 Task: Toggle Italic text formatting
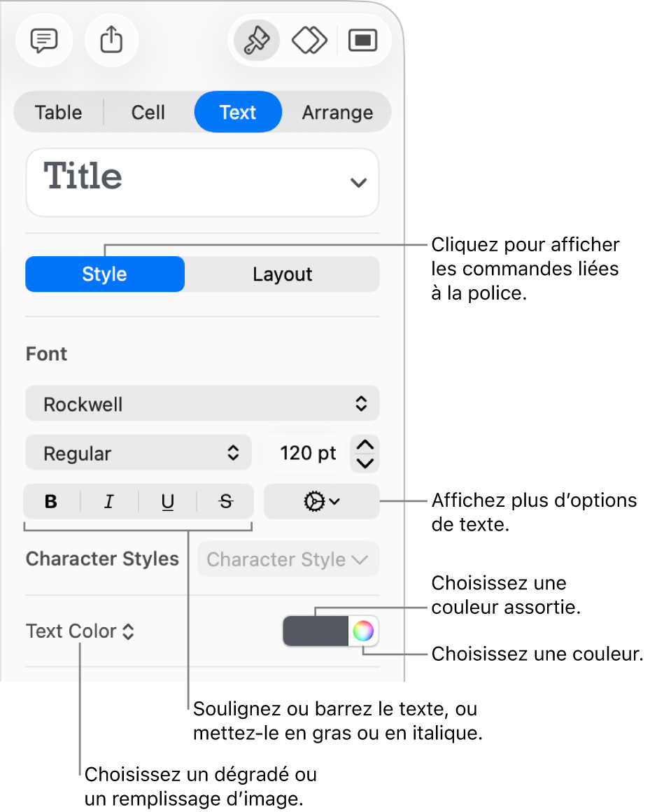click(x=108, y=501)
